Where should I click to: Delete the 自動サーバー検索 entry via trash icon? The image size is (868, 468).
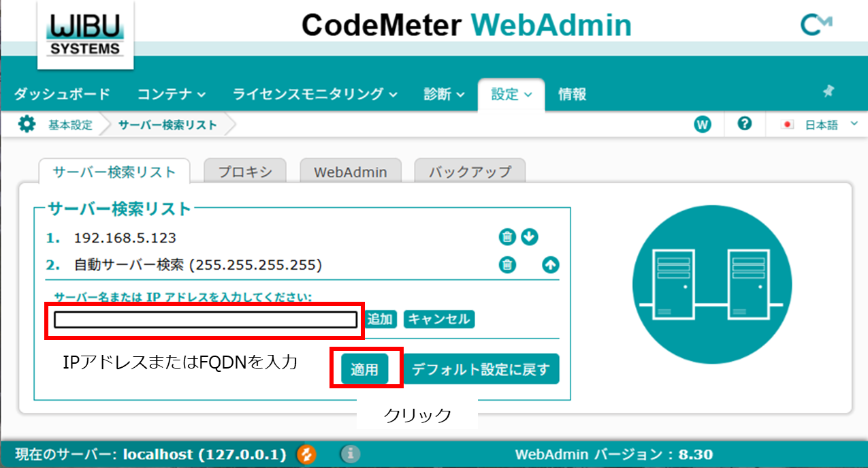[x=507, y=265]
